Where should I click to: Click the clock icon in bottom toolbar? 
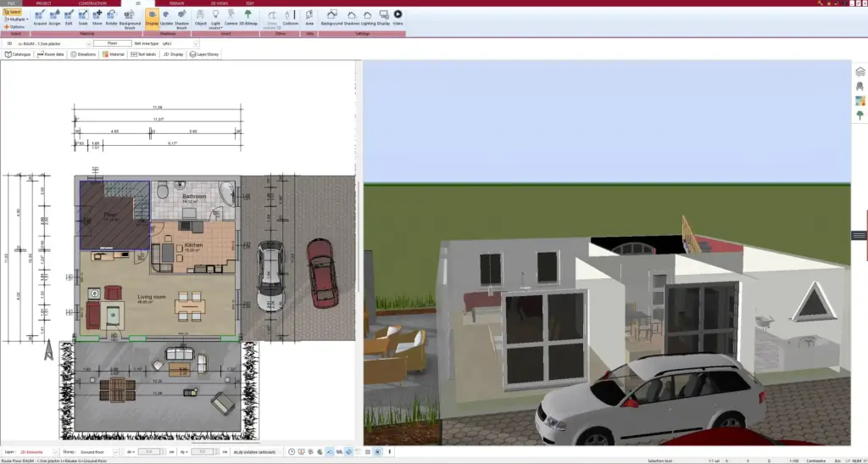292,452
